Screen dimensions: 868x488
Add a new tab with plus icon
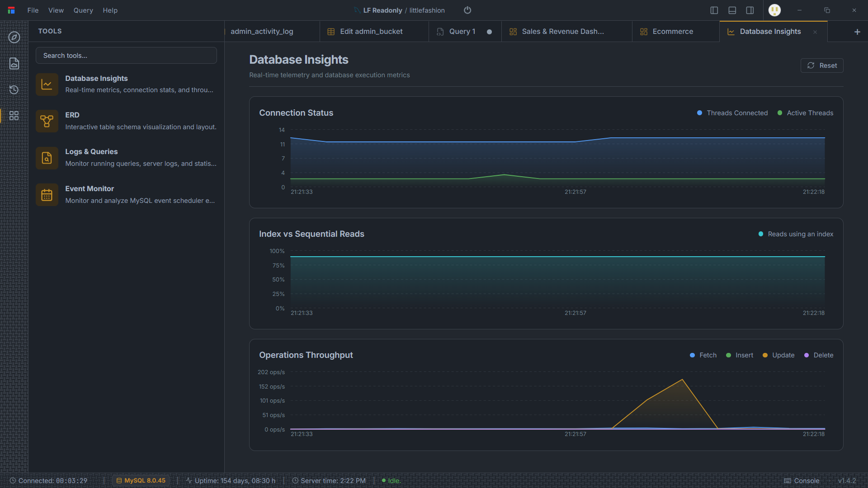857,32
